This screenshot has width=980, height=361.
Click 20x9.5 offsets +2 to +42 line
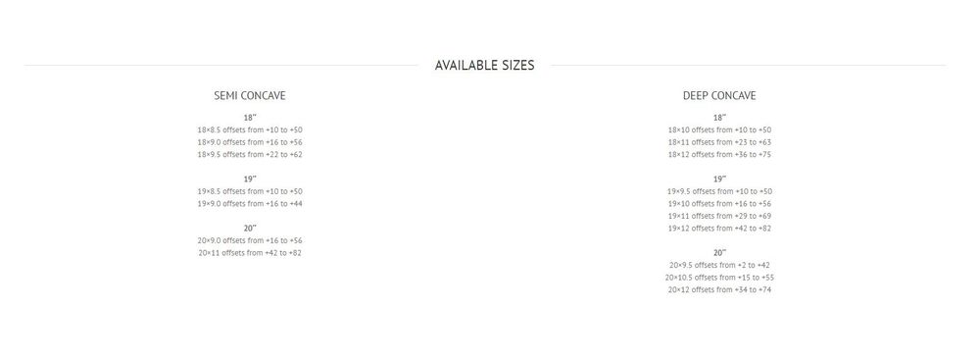(x=719, y=265)
